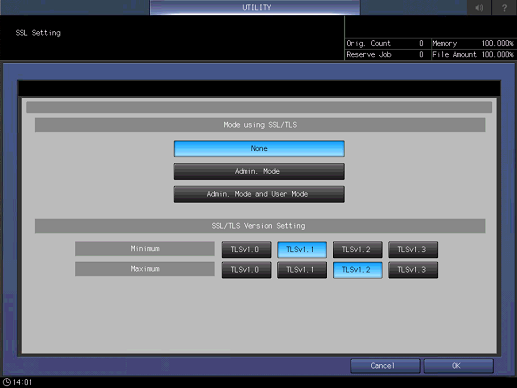Click the Orig. Count value
The height and width of the screenshot is (388, 517).
(x=421, y=43)
